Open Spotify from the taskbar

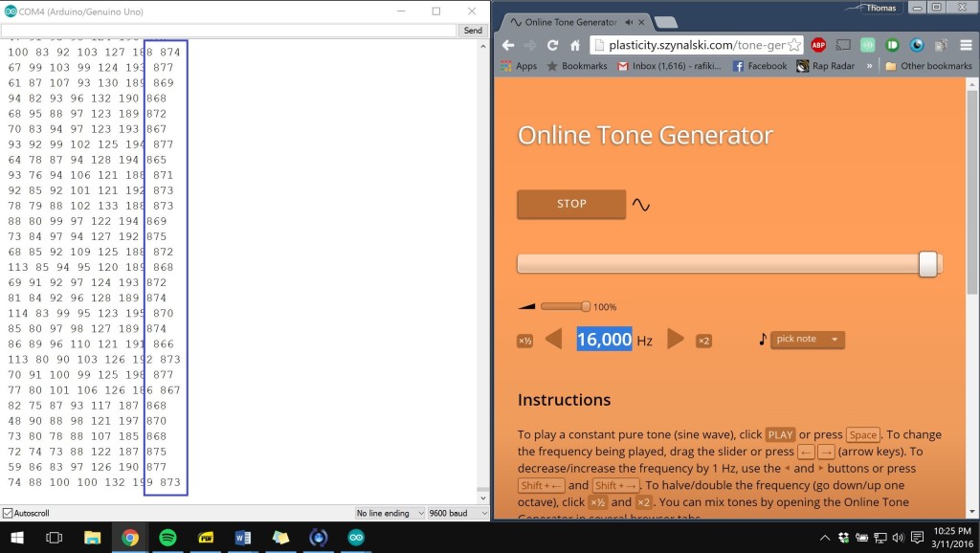pyautogui.click(x=167, y=537)
